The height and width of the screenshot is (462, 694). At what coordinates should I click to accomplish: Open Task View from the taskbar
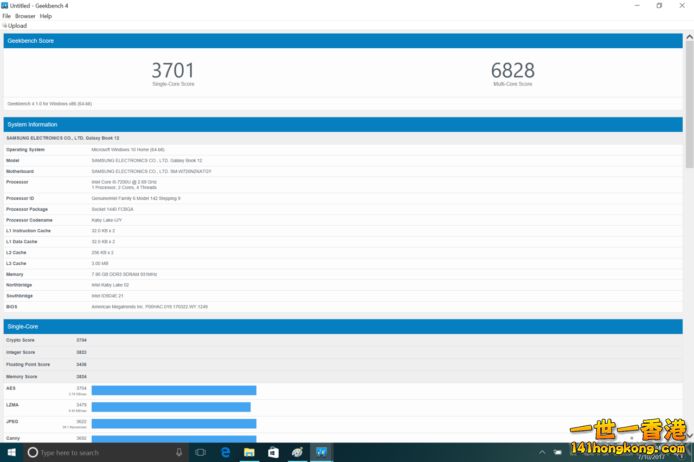200,452
